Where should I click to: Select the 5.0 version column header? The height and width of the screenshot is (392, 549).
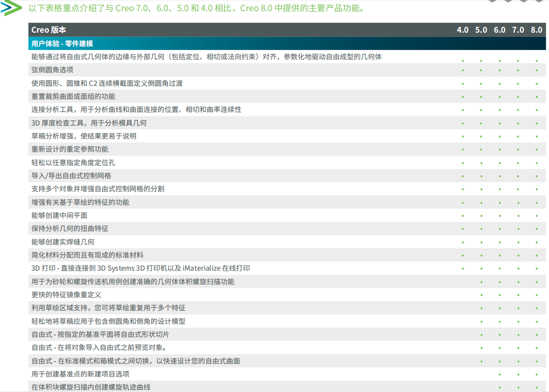(x=481, y=30)
